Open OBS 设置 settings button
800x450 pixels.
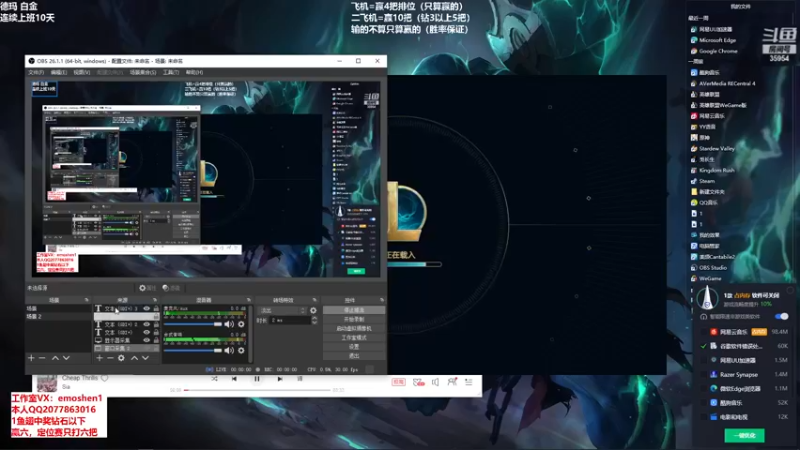tap(354, 346)
